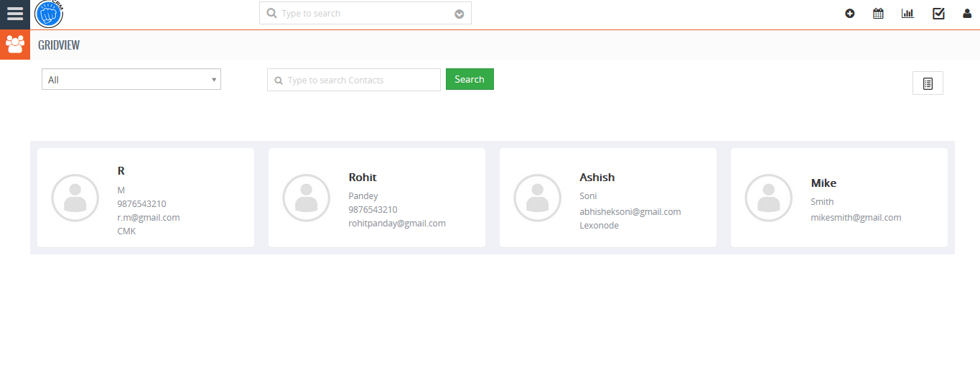Focus the top 'Type to search' field
Viewport: 980px width, 386px height.
(365, 13)
